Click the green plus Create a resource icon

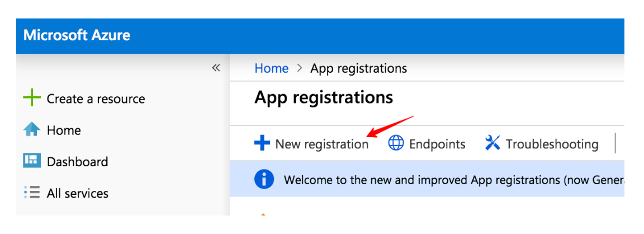[x=32, y=99]
